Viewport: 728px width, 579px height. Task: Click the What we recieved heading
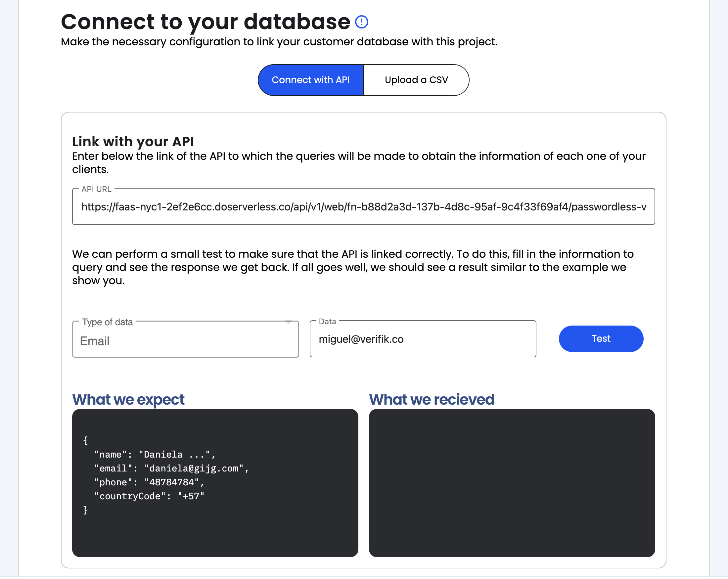[431, 399]
